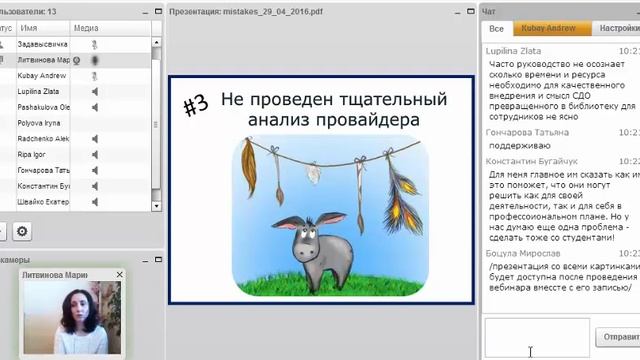The height and width of the screenshot is (360, 640).
Task: Click webcam icon in Литвинова Мар row
Action: [x=77, y=60]
